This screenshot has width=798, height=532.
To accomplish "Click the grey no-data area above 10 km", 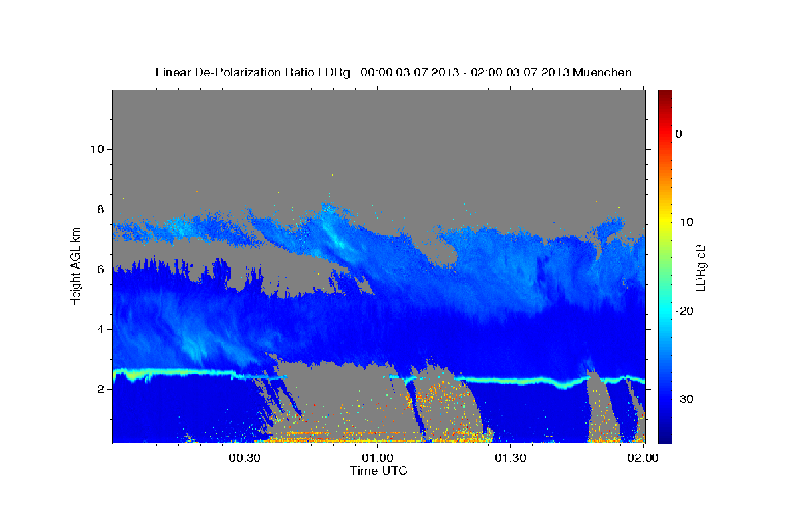I will point(378,120).
